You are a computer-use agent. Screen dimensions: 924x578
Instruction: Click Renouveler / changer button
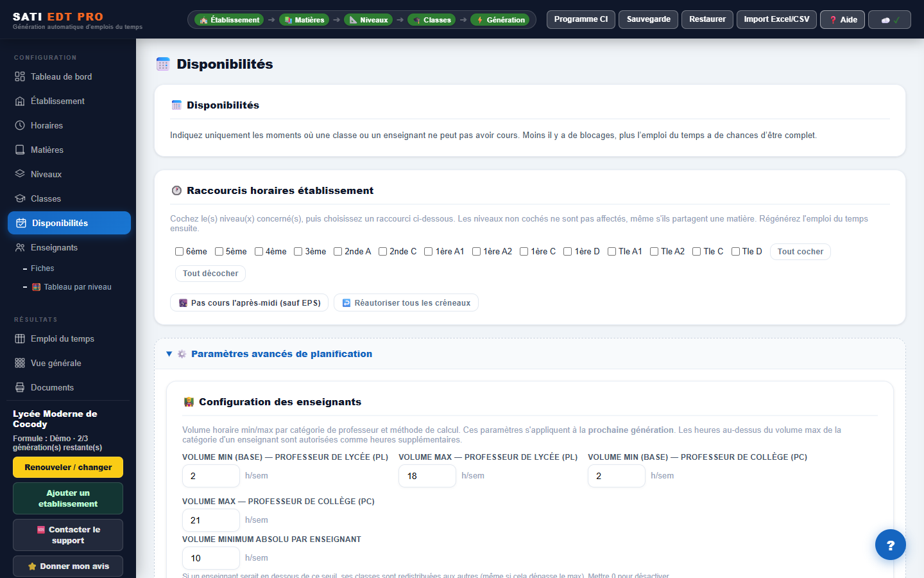point(68,468)
